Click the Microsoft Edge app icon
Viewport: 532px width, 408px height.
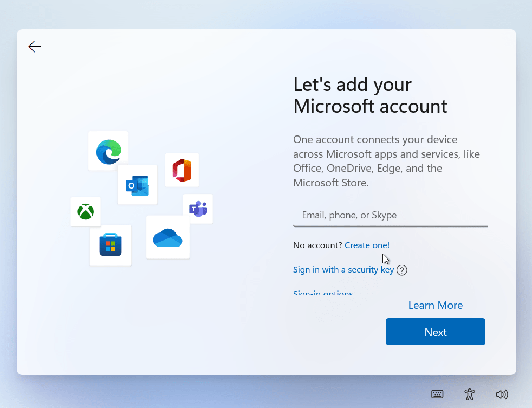[x=108, y=151]
